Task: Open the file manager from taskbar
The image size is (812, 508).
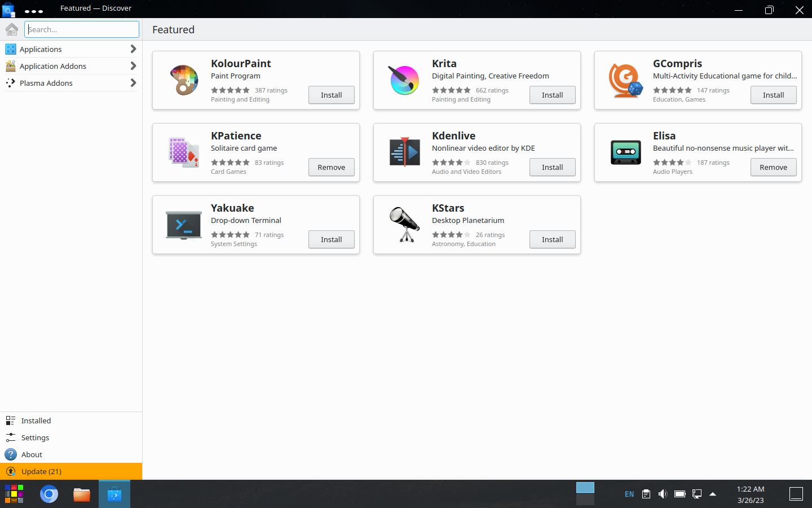Action: [x=82, y=494]
